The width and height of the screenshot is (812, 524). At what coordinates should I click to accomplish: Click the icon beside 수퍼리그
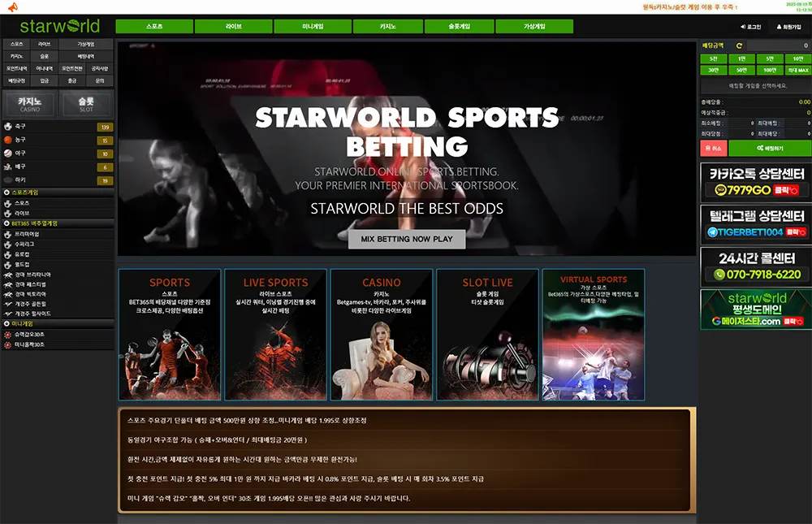[x=8, y=244]
